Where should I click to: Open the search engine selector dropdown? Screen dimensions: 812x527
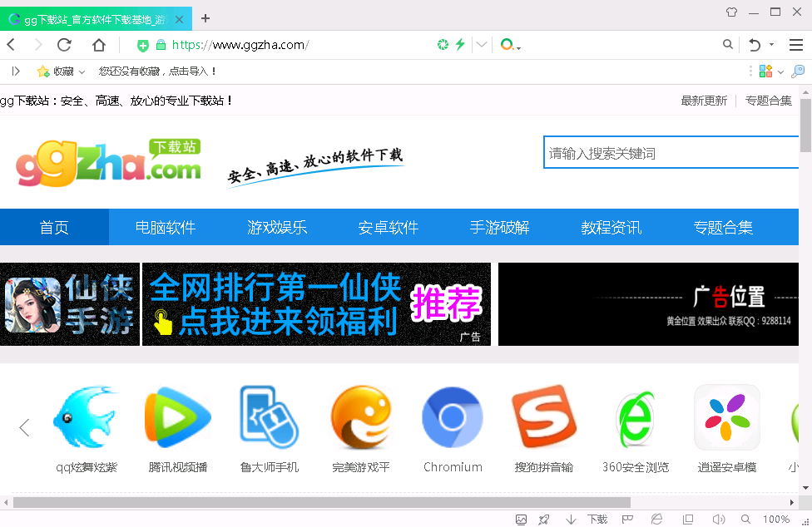coord(511,45)
